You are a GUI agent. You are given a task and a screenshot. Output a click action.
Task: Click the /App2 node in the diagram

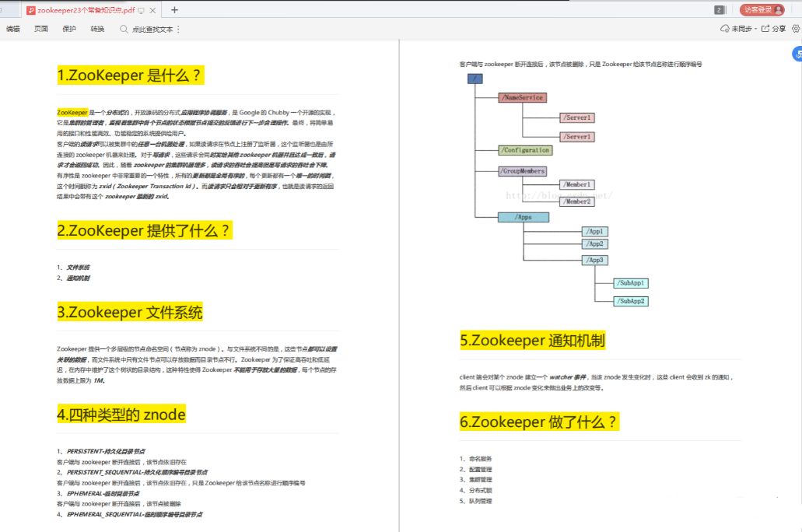(x=595, y=244)
